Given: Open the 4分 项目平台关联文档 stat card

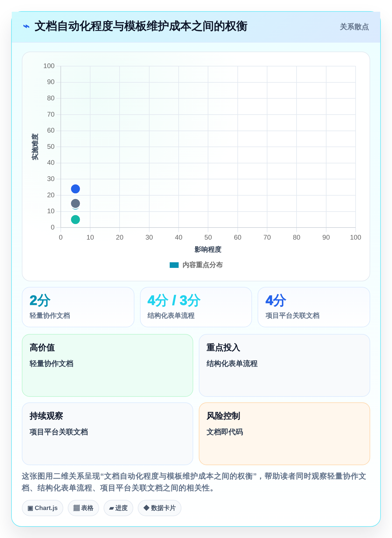Looking at the screenshot, I should (x=314, y=307).
